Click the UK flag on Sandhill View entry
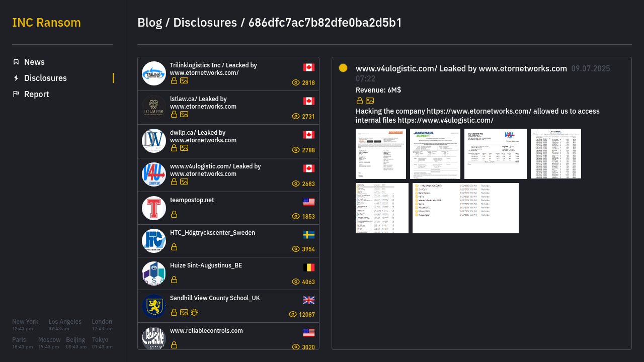Screen dimensions: 644x362 309,300
